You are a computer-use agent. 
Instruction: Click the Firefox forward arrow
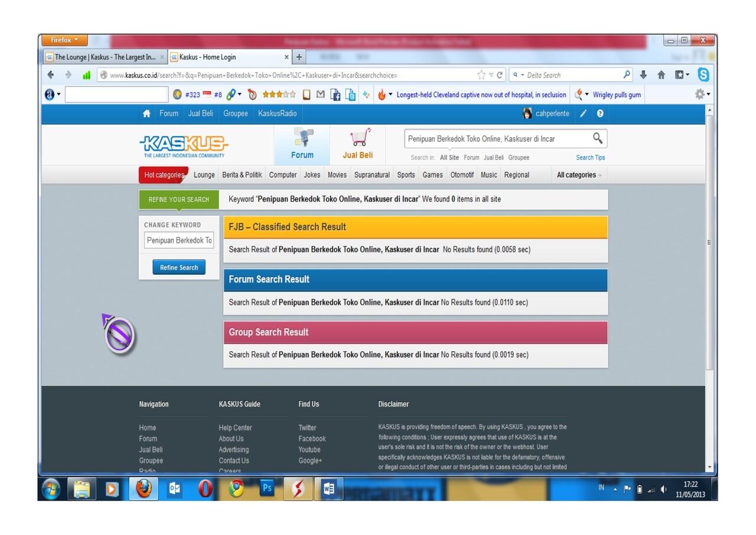coord(69,75)
